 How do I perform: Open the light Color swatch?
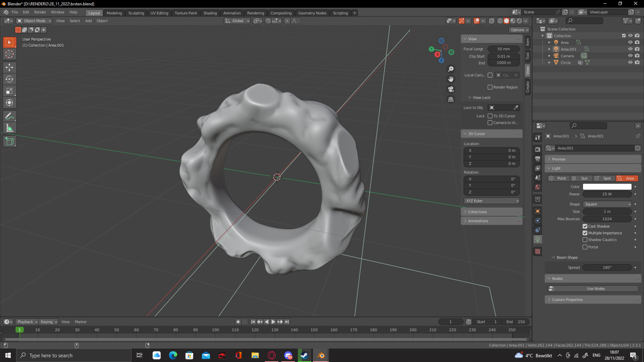coord(607,186)
